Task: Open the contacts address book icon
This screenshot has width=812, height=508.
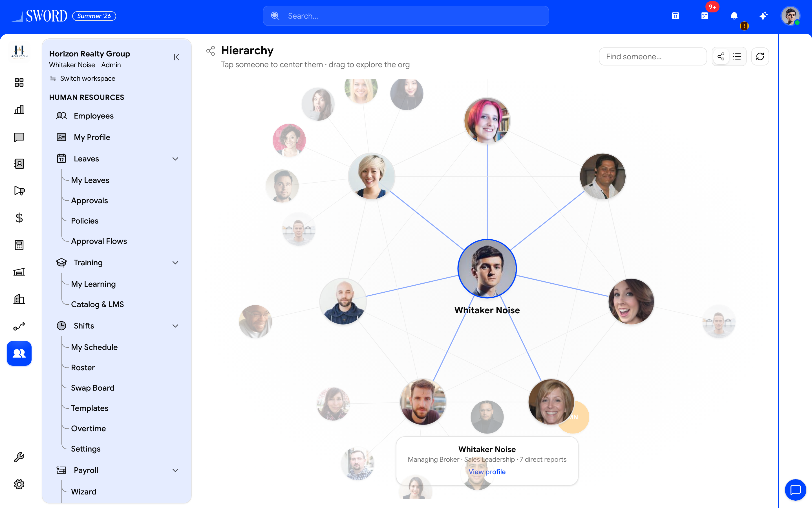Action: [19, 164]
